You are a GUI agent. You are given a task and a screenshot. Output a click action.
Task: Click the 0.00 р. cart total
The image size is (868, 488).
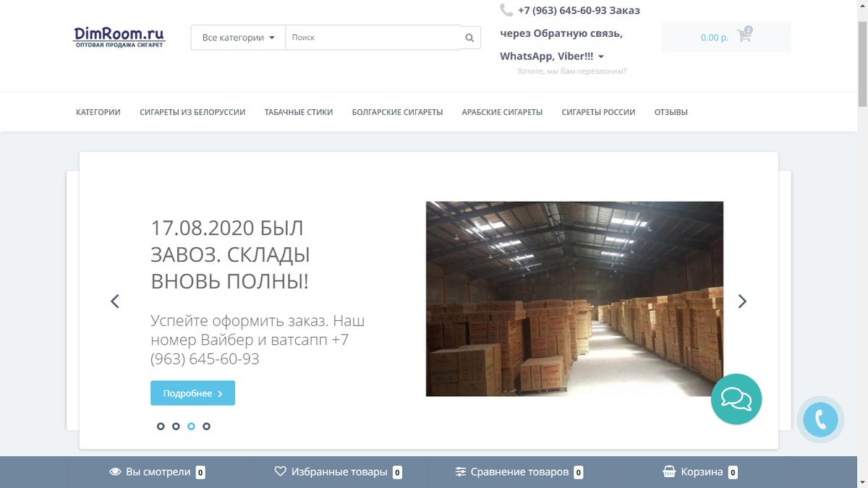point(715,38)
